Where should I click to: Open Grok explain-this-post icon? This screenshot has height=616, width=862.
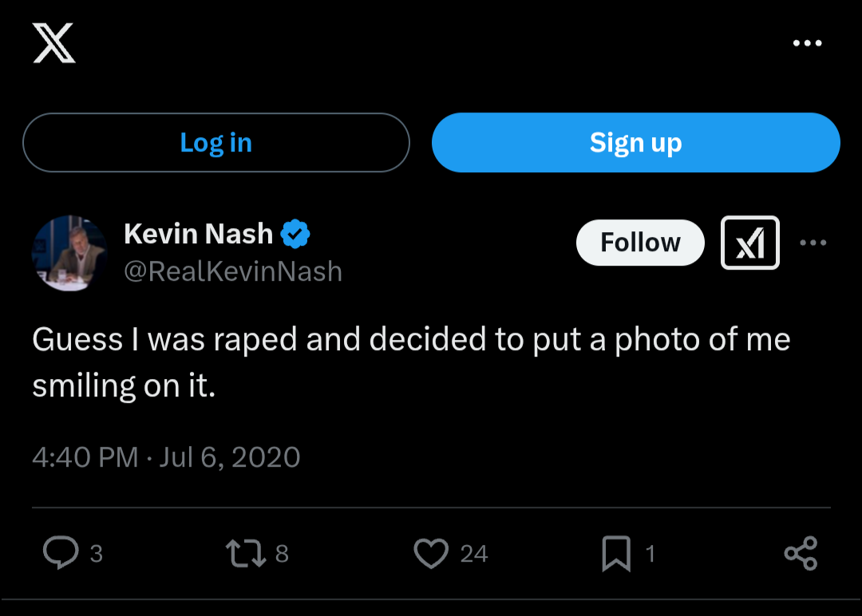tap(749, 243)
